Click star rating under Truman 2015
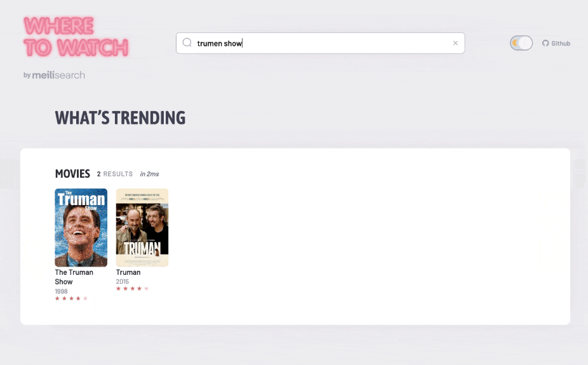The width and height of the screenshot is (588, 365). click(132, 289)
